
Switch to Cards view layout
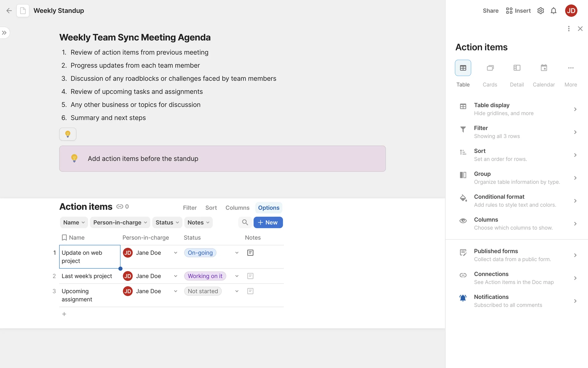(x=490, y=68)
